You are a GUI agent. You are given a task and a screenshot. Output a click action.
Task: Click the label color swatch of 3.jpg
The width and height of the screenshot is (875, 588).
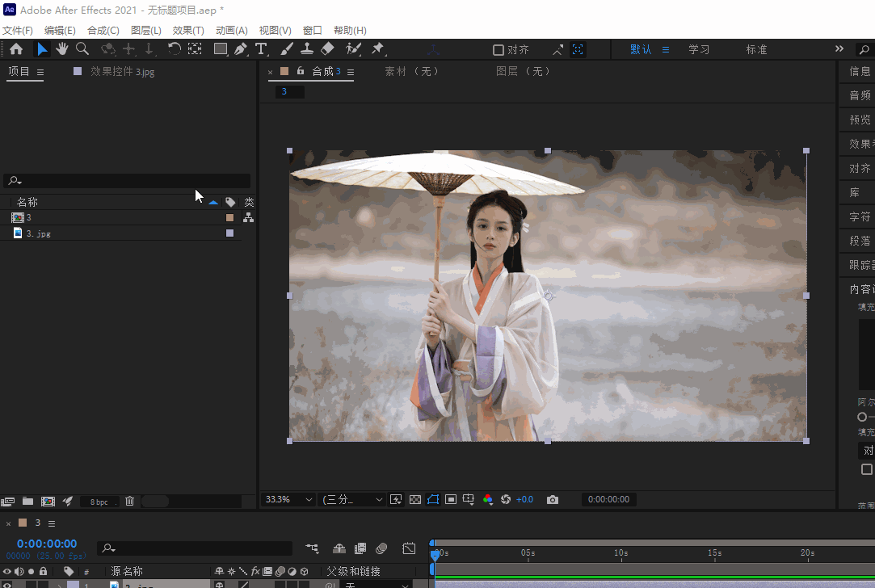(x=229, y=233)
